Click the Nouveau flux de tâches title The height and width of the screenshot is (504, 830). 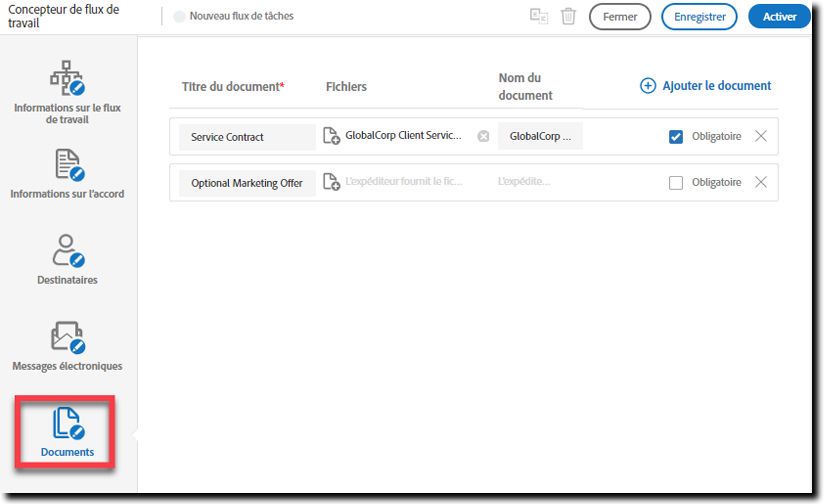pos(241,16)
